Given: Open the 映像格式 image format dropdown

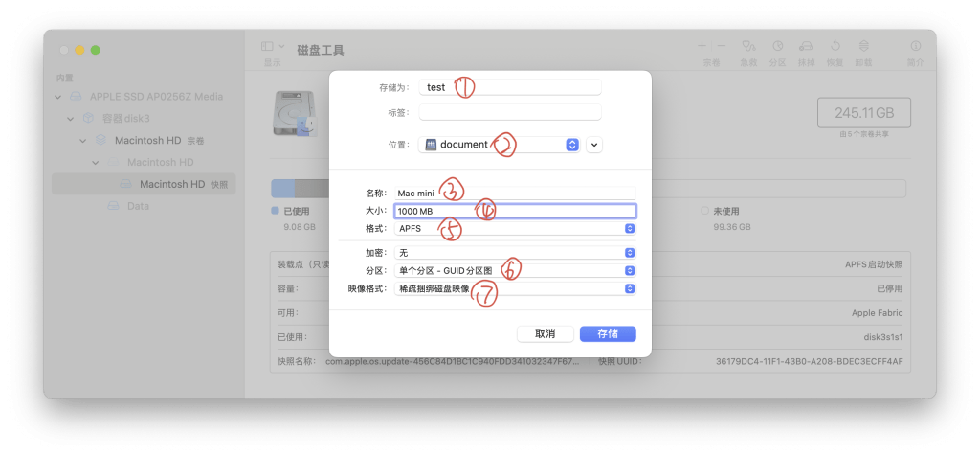Looking at the screenshot, I should 515,289.
